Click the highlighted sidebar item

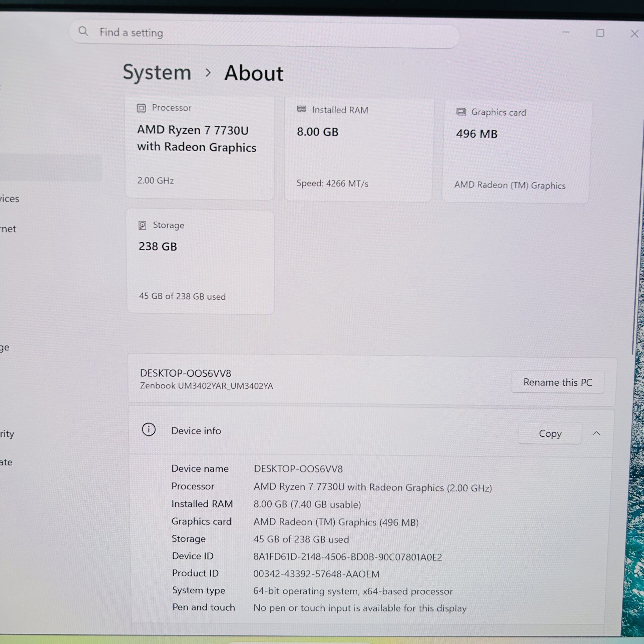pyautogui.click(x=50, y=168)
